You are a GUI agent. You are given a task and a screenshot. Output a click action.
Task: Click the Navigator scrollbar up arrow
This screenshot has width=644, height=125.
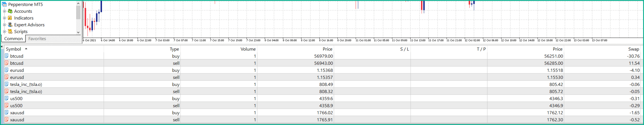click(78, 3)
